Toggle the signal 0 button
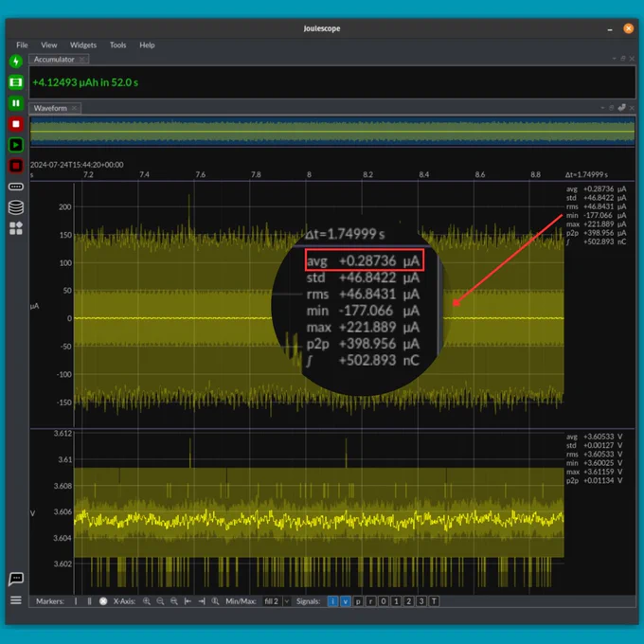This screenshot has width=644, height=644. coord(384,601)
